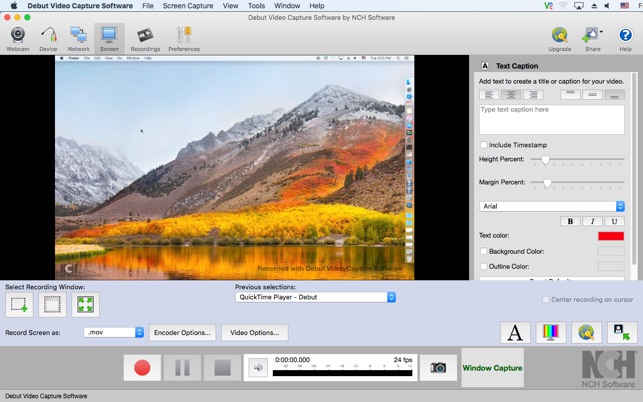Choose the Network capture source
The image size is (643, 402).
tap(79, 38)
